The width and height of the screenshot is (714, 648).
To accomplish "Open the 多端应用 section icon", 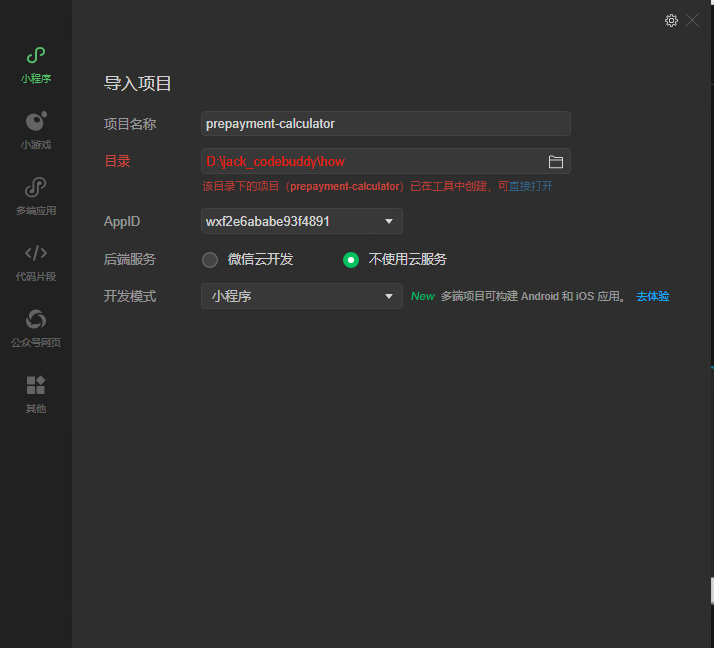I will [x=36, y=187].
